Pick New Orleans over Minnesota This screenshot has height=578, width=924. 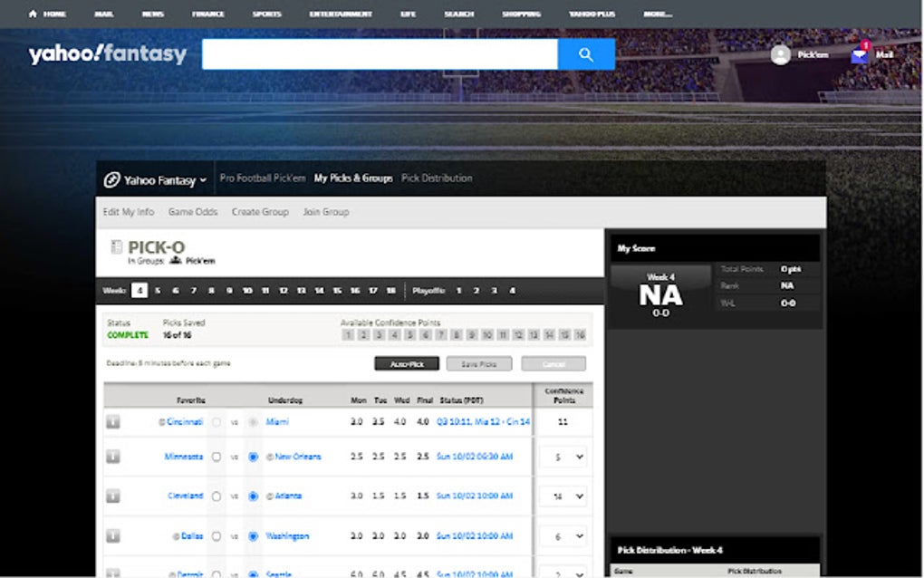[x=254, y=457]
